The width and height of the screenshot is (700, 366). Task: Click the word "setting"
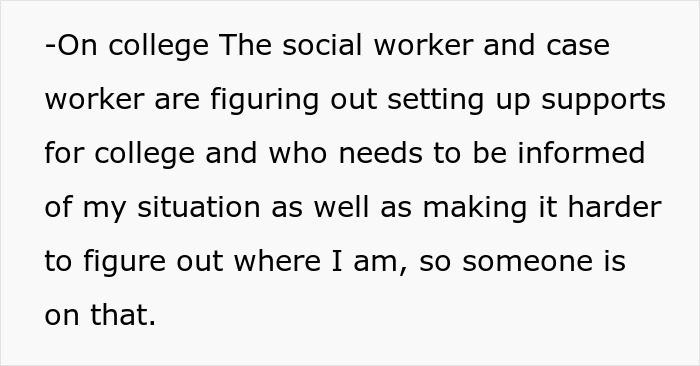point(436,100)
